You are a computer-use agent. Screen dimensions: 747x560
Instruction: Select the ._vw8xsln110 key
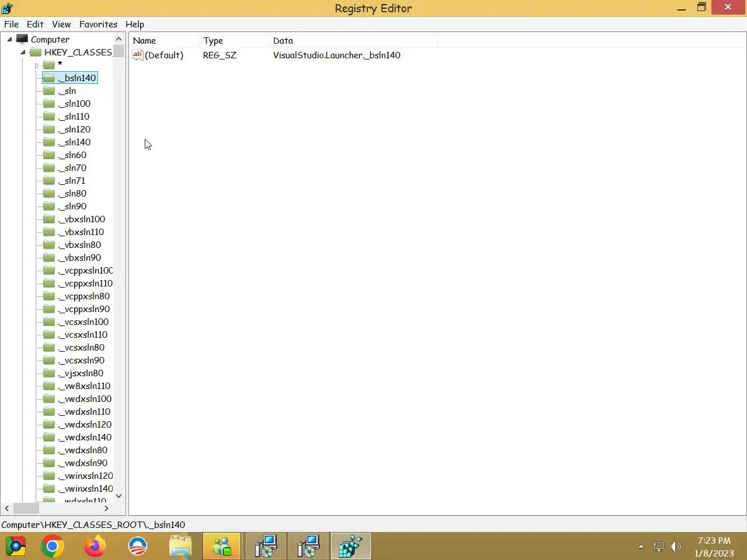(x=84, y=386)
